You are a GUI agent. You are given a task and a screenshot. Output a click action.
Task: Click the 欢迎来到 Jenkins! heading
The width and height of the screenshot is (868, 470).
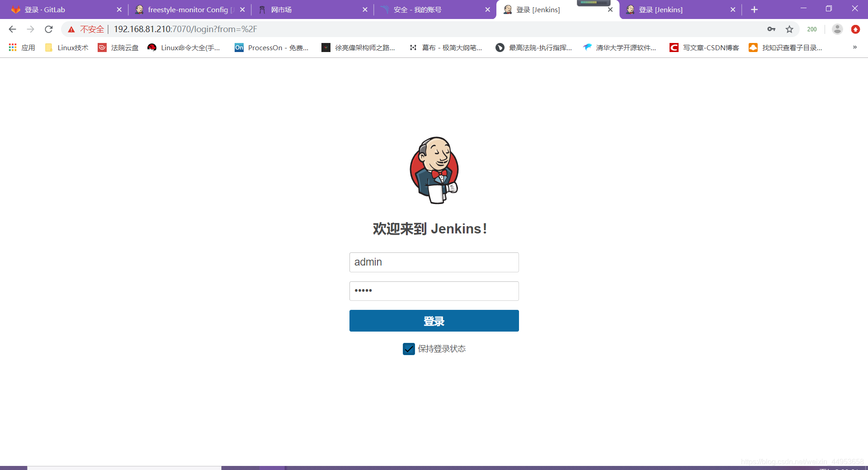click(x=430, y=229)
